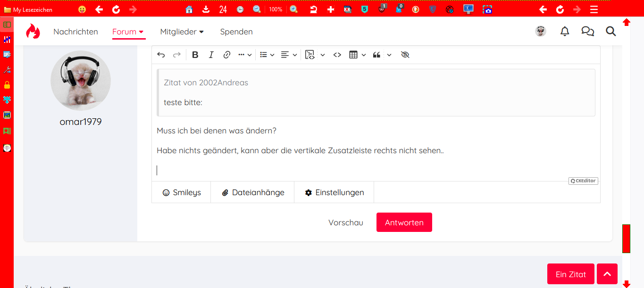Open the Forum menu

click(128, 32)
